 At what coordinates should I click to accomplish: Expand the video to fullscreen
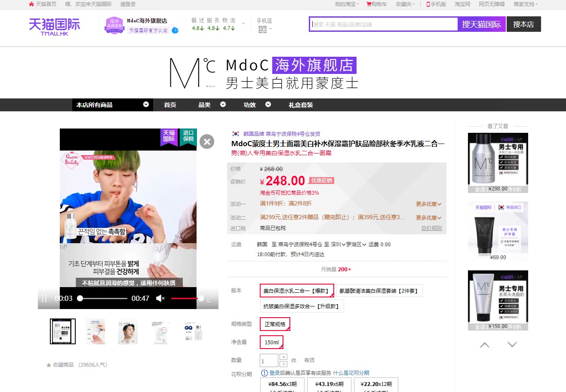212,298
